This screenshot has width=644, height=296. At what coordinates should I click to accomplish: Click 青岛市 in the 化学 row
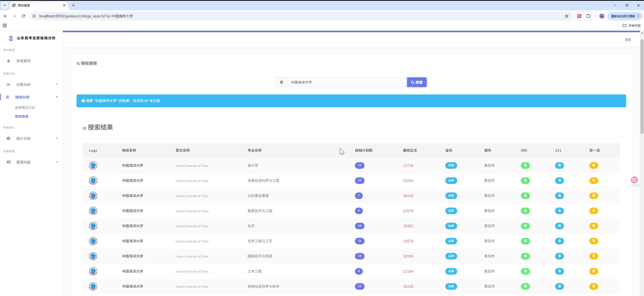[x=489, y=226]
